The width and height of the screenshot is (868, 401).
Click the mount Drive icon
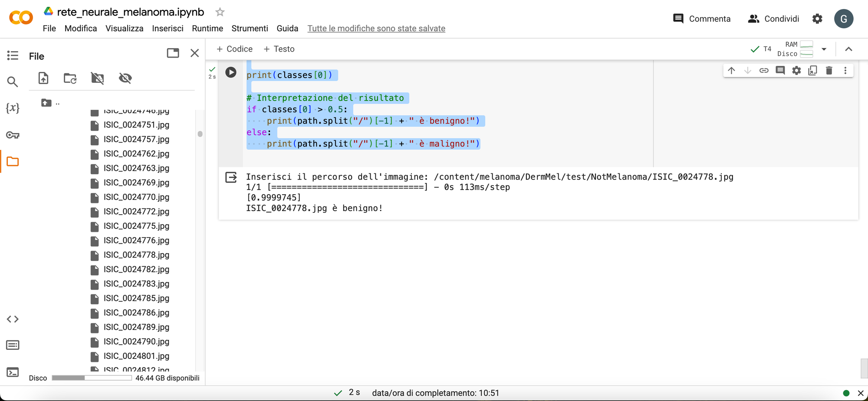[97, 78]
